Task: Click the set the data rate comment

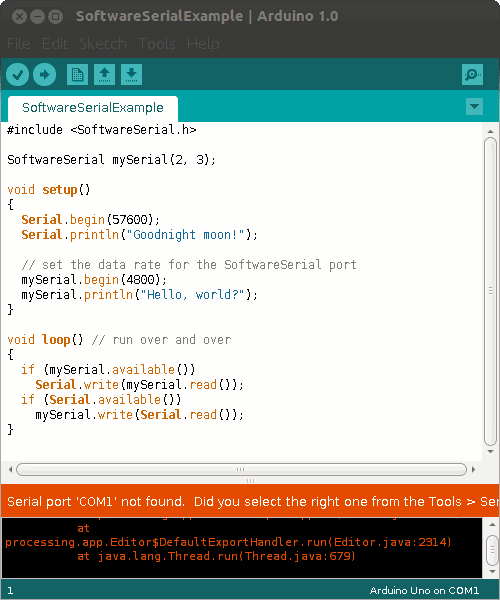Action: click(x=189, y=265)
